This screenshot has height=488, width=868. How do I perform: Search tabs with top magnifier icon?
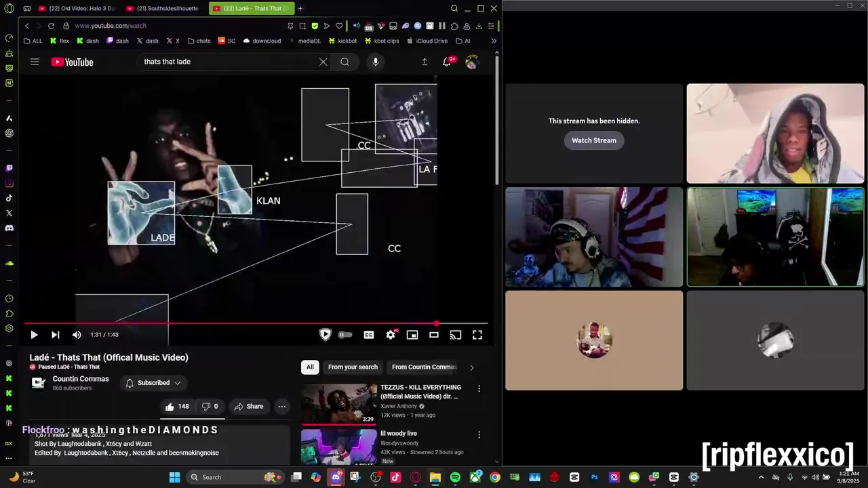[454, 8]
